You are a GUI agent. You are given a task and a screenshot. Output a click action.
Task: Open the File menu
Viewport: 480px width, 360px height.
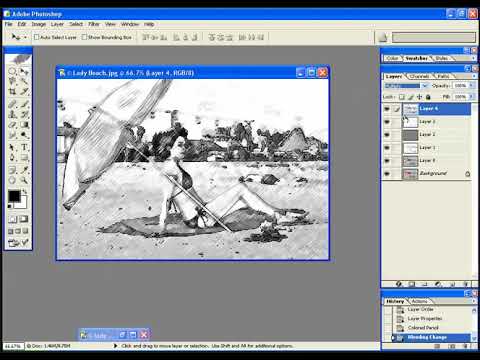pyautogui.click(x=8, y=24)
